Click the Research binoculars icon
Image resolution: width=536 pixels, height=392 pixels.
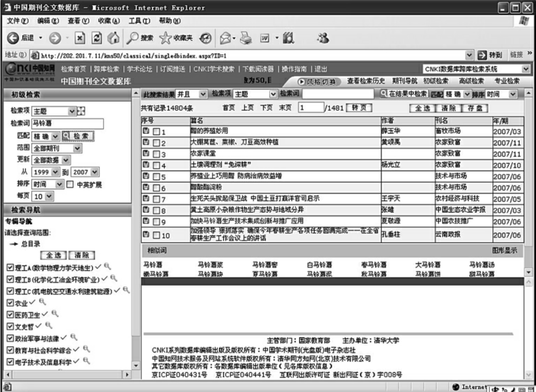[288, 38]
